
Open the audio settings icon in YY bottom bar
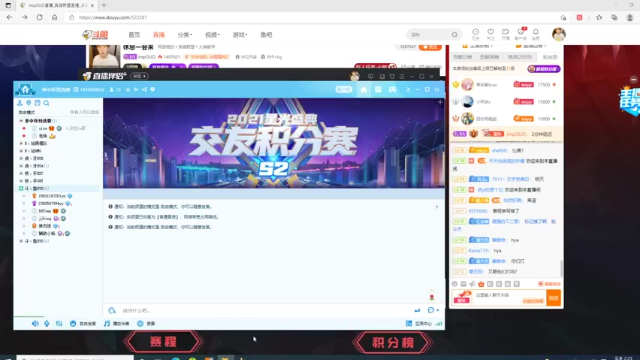tap(59, 323)
